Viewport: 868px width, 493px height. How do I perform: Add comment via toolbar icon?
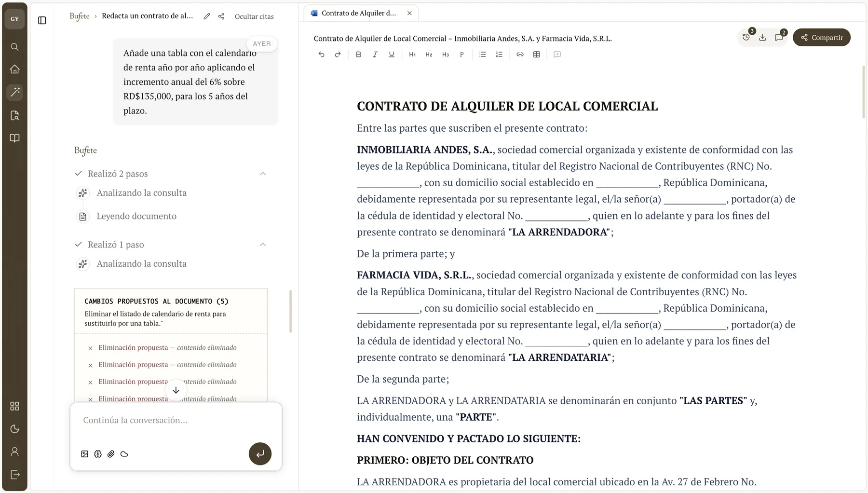pyautogui.click(x=557, y=55)
